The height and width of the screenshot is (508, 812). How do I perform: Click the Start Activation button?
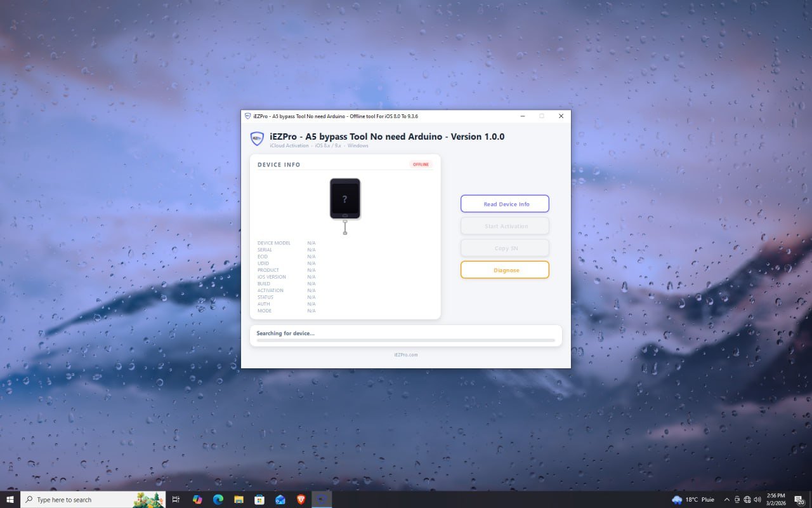pos(505,225)
